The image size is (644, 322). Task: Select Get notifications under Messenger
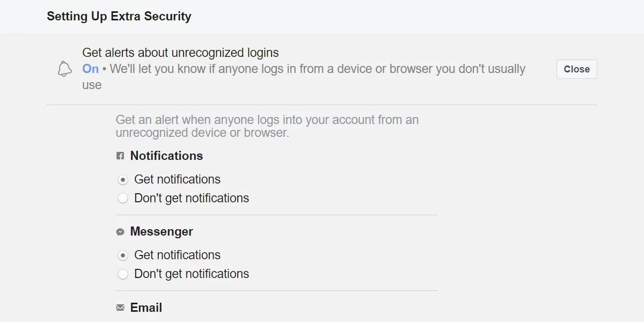coord(122,255)
